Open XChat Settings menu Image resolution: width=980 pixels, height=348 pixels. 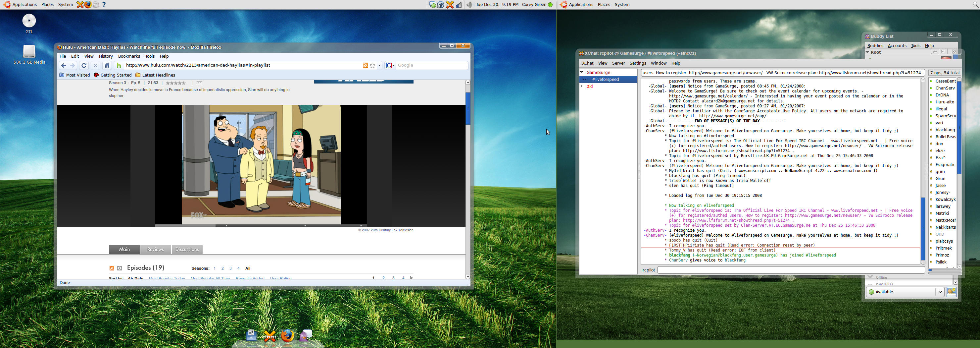click(638, 63)
